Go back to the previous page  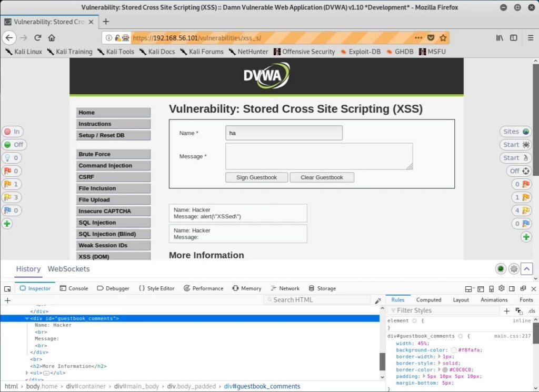9,38
